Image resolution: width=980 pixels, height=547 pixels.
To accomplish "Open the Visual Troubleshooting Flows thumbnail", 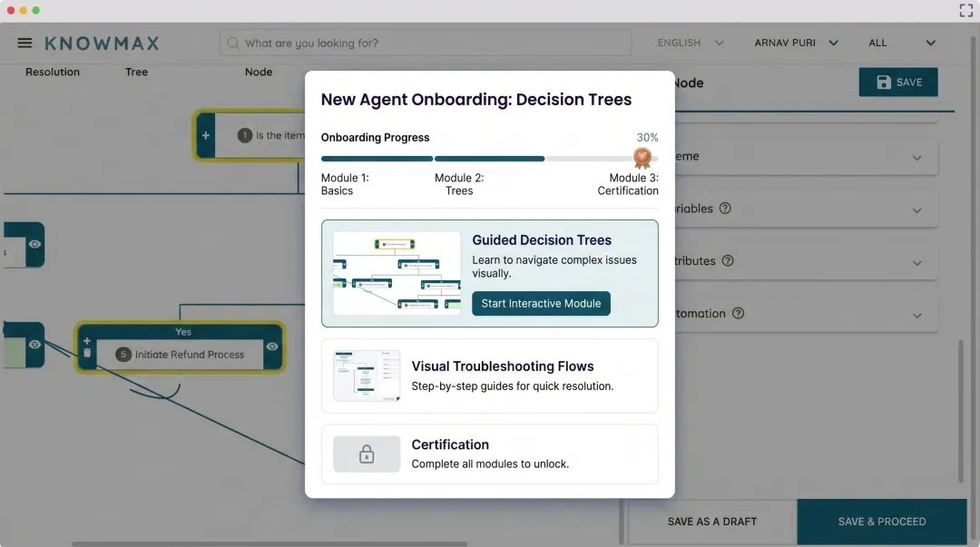I will [x=367, y=376].
